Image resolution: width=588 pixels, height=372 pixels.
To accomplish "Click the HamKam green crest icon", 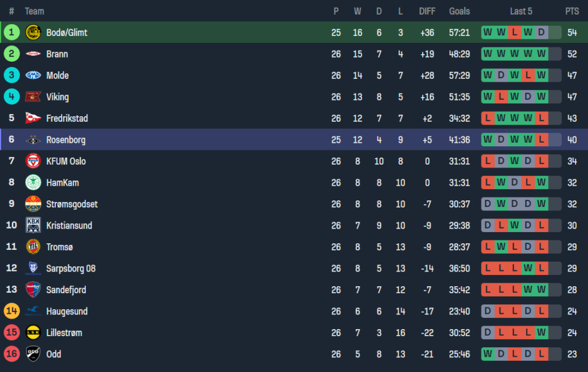I will pos(33,183).
